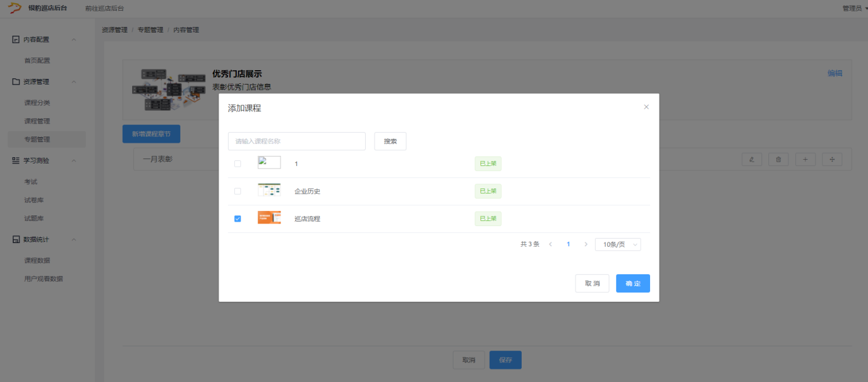The width and height of the screenshot is (868, 382).
Task: Click the move arrows icon for 一月表彰
Action: tap(832, 160)
